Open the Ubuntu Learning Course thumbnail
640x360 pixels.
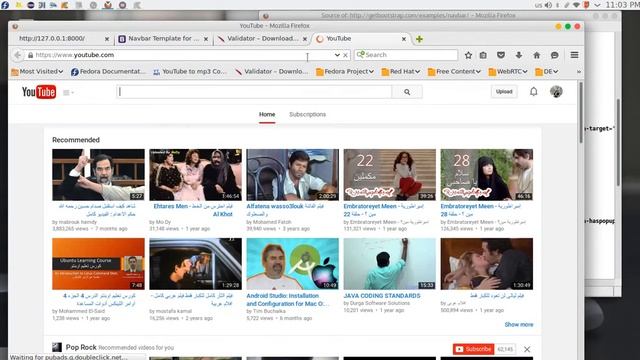coord(98,264)
